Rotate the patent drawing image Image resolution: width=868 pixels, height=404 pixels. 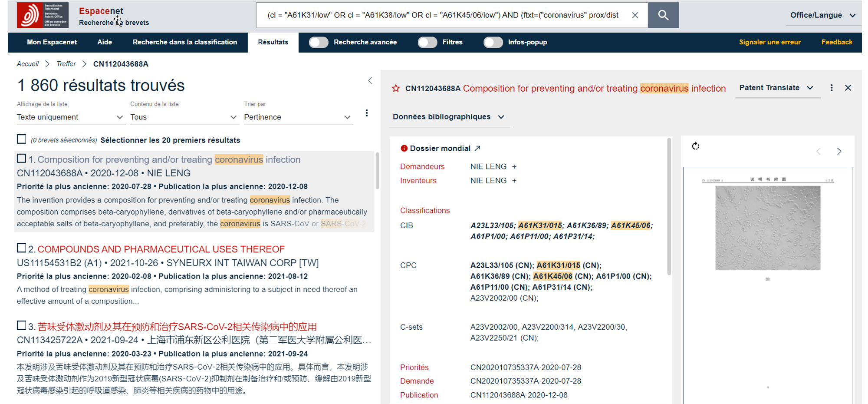coord(696,146)
